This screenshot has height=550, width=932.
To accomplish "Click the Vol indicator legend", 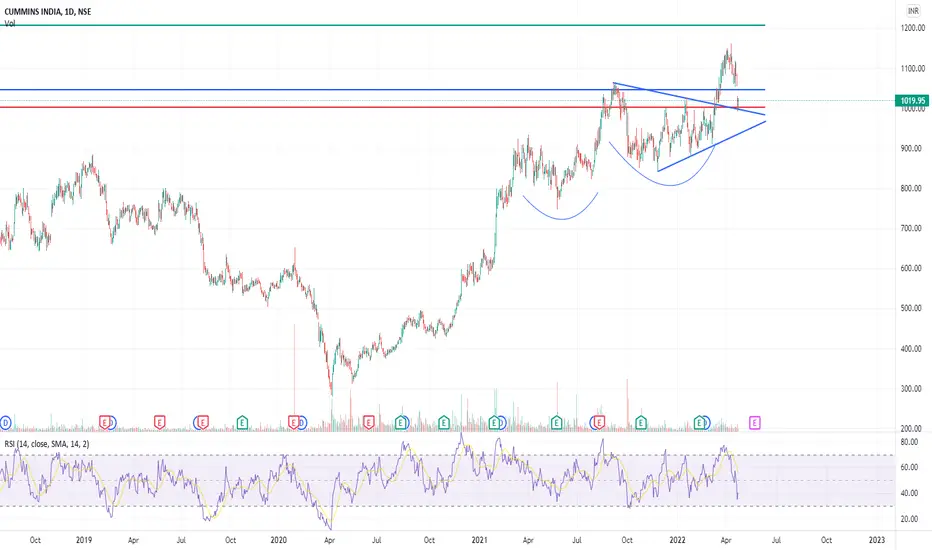I will pyautogui.click(x=10, y=24).
